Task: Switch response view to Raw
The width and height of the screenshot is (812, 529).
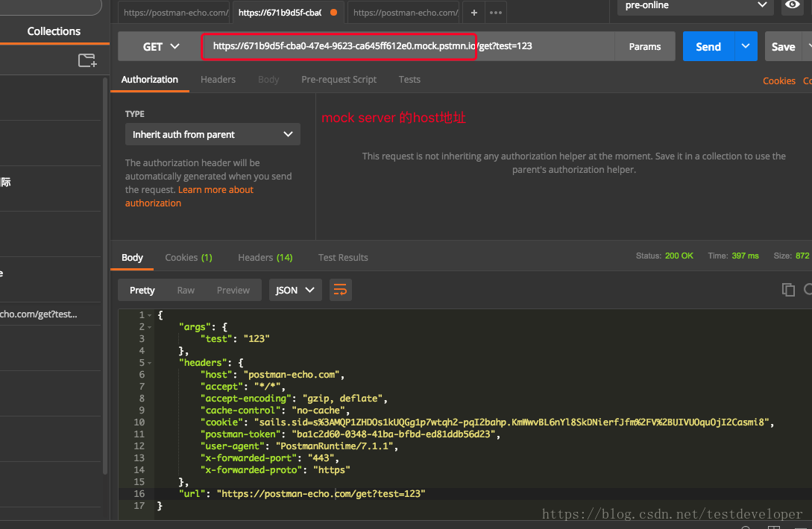Action: [x=186, y=290]
